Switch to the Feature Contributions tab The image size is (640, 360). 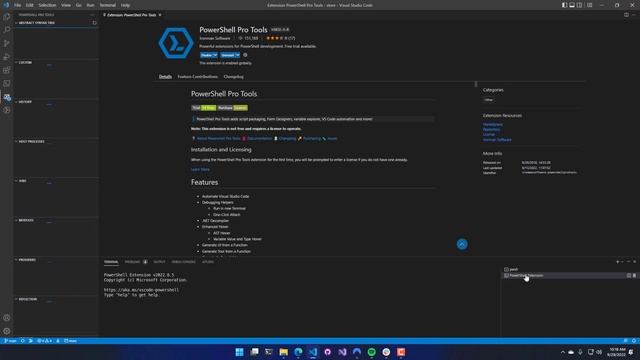coord(198,77)
